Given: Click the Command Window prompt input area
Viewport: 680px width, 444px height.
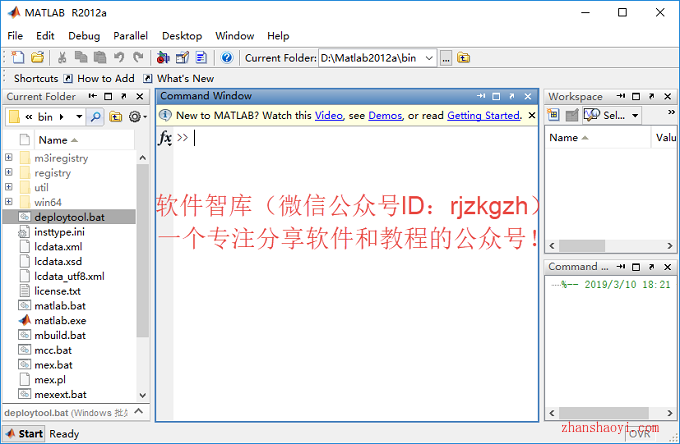Looking at the screenshot, I should [355, 138].
